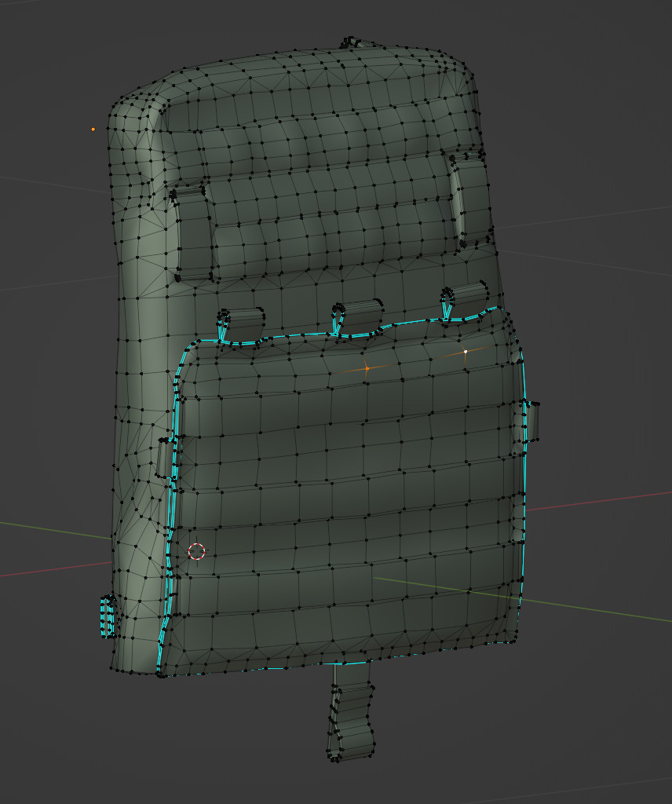Select the left strap loop above the pocket
This screenshot has height=804, width=672.
coord(240,327)
